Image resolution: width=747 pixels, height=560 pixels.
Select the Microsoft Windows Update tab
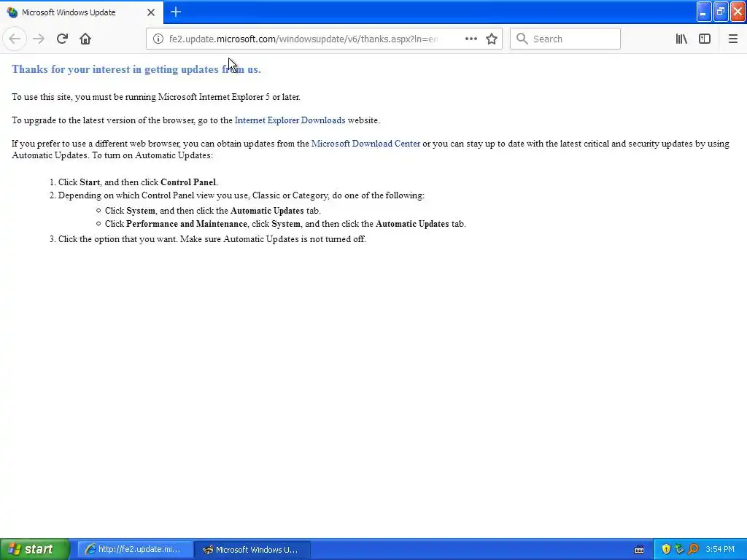click(82, 12)
